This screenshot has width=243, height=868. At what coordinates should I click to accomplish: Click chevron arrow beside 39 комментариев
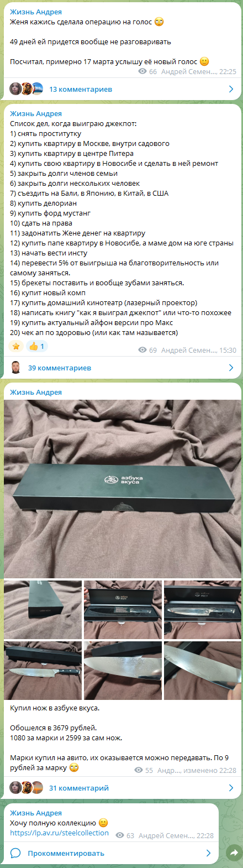(231, 368)
